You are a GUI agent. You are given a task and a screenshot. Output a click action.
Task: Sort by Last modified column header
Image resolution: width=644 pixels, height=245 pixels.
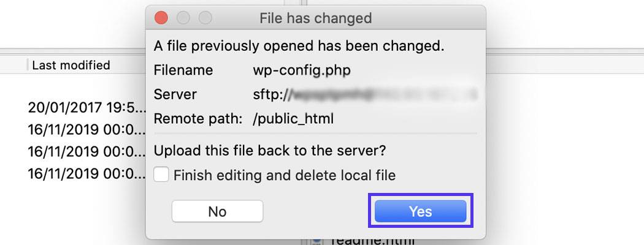(71, 65)
